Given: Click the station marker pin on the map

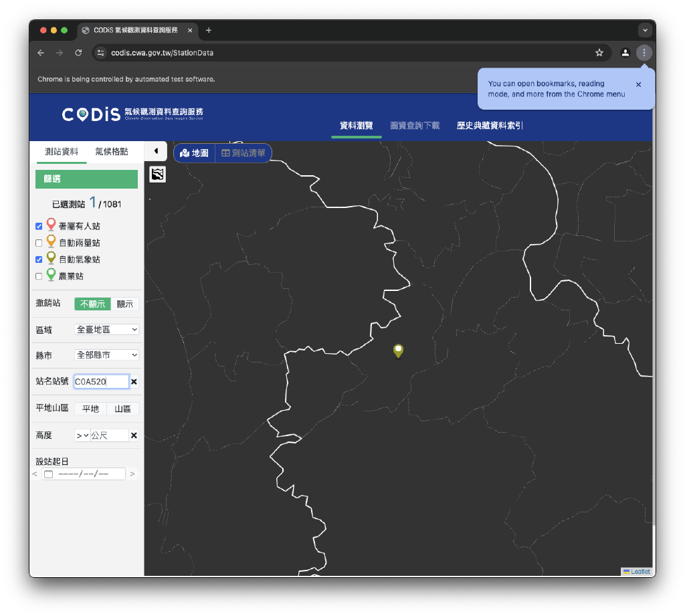Looking at the screenshot, I should (x=398, y=351).
